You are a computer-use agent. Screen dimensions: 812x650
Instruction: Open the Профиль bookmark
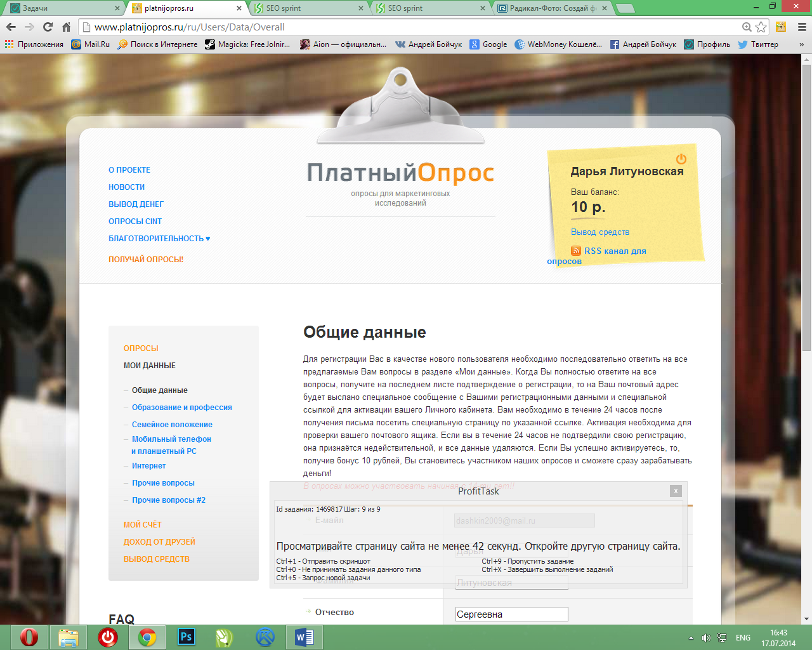[707, 44]
